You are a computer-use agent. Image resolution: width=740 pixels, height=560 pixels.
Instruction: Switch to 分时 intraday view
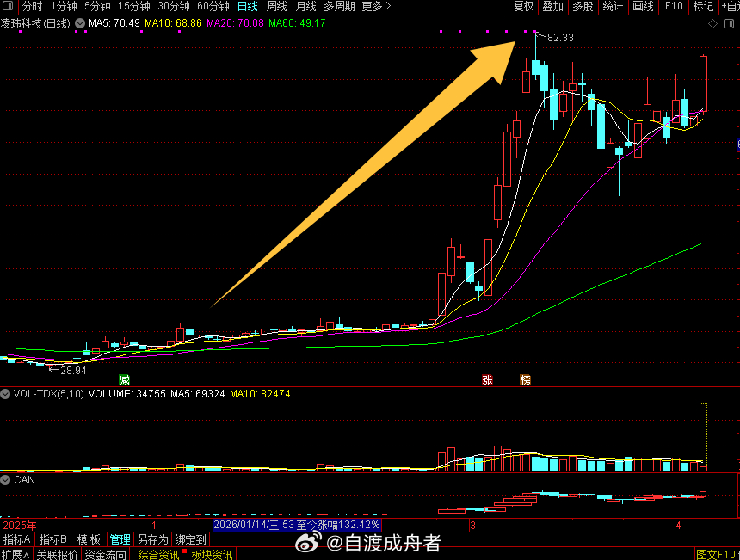(32, 6)
